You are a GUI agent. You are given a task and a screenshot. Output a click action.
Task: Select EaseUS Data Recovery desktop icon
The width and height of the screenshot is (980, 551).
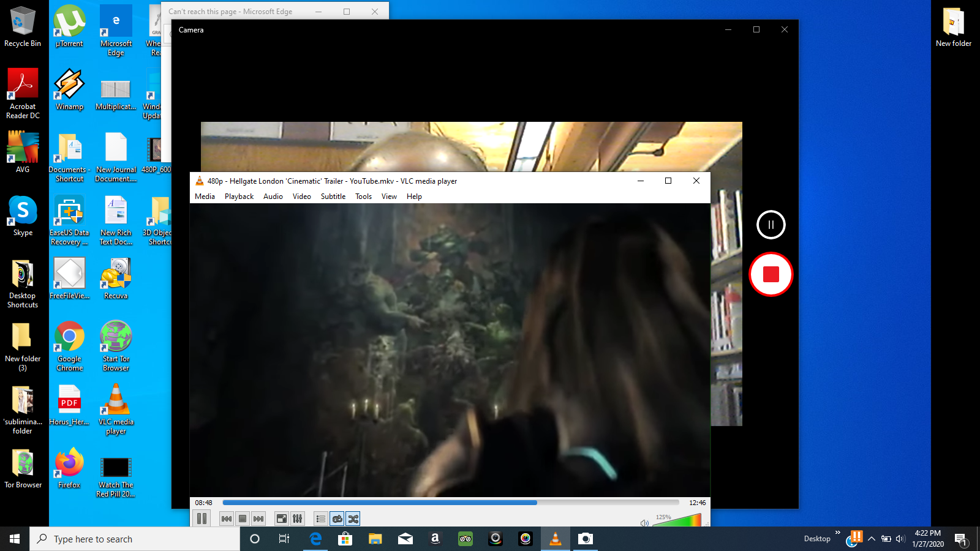[69, 220]
